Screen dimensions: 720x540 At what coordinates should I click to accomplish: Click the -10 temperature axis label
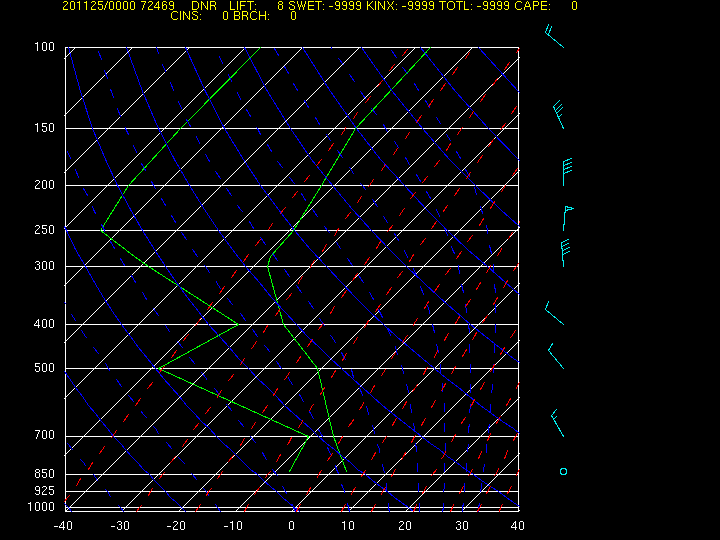pos(233,526)
